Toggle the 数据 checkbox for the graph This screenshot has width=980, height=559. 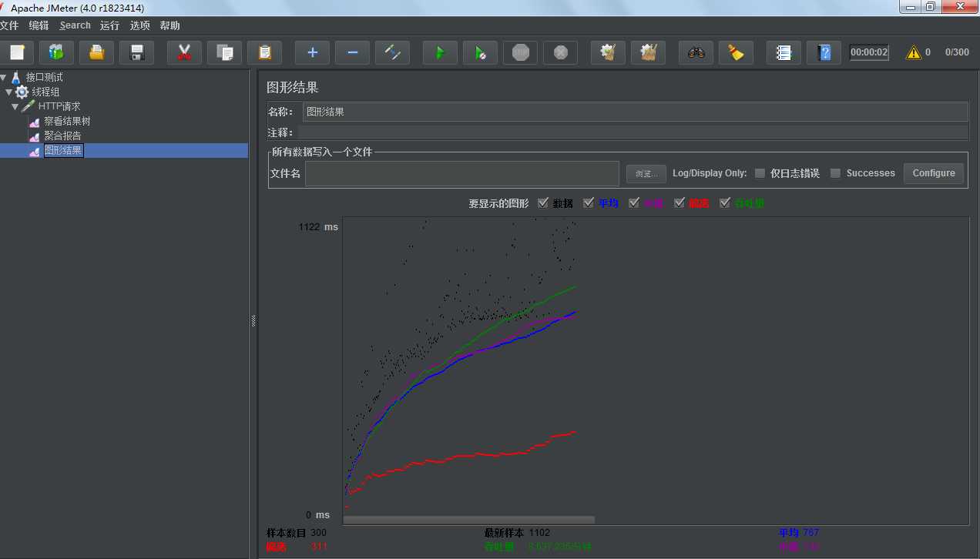click(545, 203)
